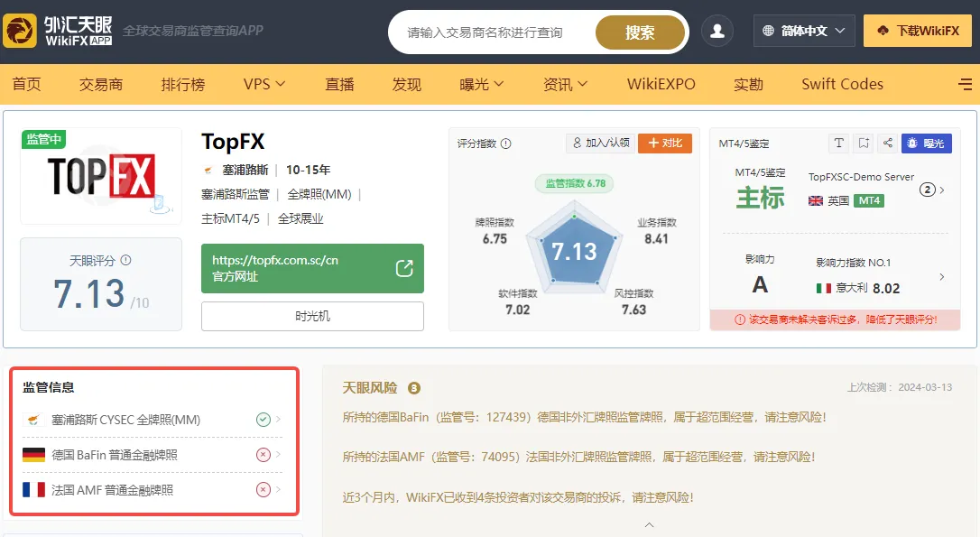Screen dimensions: 980x537
Task: Click the 监管中 status badge
Action: pyautogui.click(x=43, y=139)
